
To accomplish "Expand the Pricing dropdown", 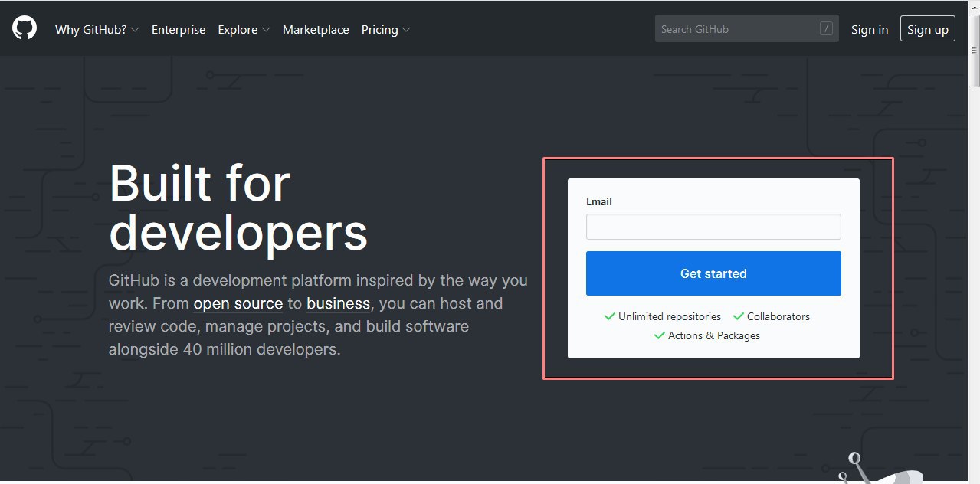I will (385, 29).
